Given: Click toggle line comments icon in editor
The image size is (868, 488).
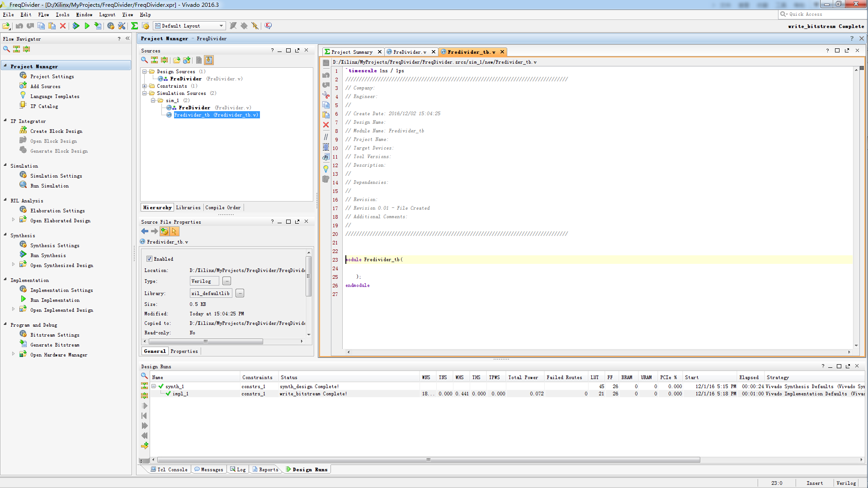Looking at the screenshot, I should click(x=326, y=137).
